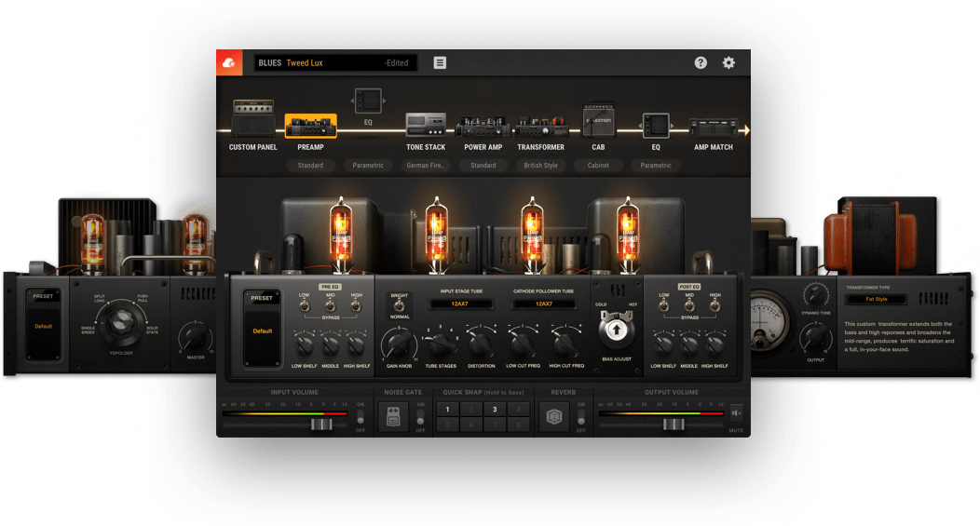Toggle Post EQ High bypass switch
Screen dimensions: 980x526
point(715,305)
